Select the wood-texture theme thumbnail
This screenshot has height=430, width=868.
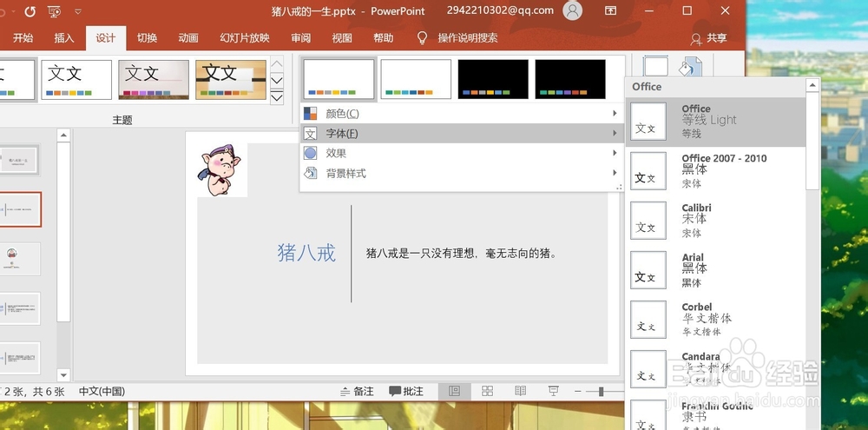tap(231, 80)
